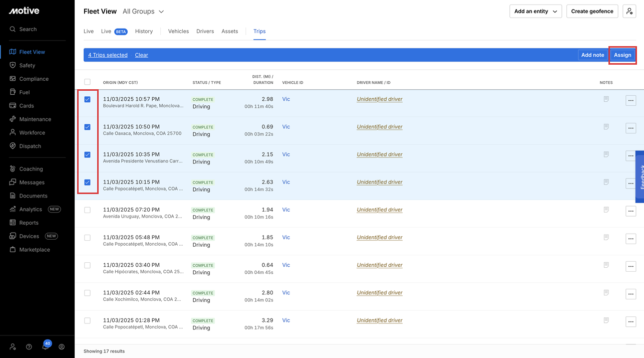Open three-dot menu for 10:15 PM trip
The height and width of the screenshot is (358, 644).
630,184
